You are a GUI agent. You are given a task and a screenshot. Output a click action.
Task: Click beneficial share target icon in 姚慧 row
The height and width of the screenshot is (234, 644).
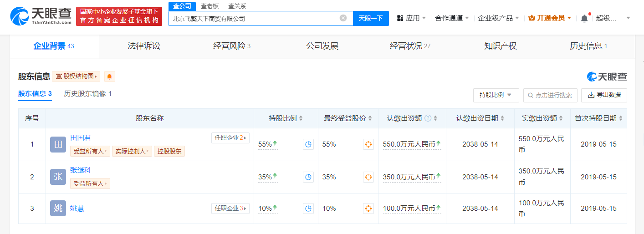coord(368,208)
